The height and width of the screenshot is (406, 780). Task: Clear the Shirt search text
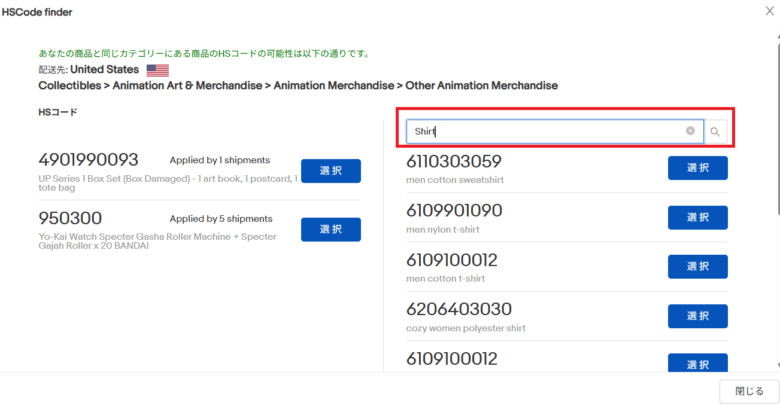tap(690, 131)
